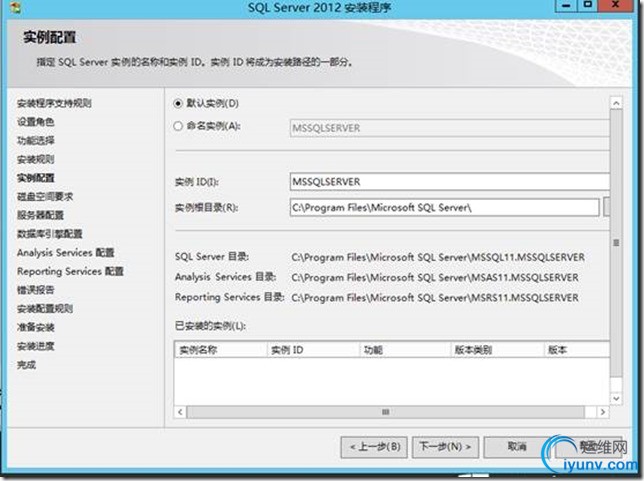Viewport: 644px width, 481px height.
Task: Open the 数据库引擎配置 step
Action: 50,234
